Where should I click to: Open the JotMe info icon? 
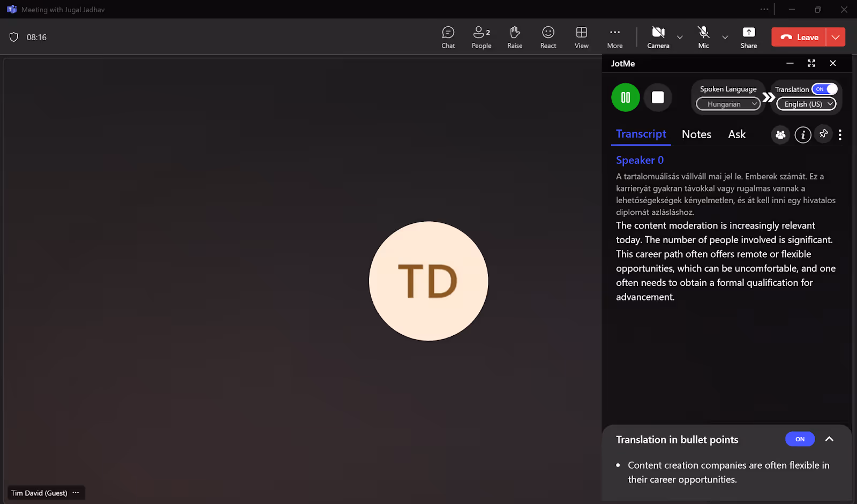pyautogui.click(x=802, y=135)
